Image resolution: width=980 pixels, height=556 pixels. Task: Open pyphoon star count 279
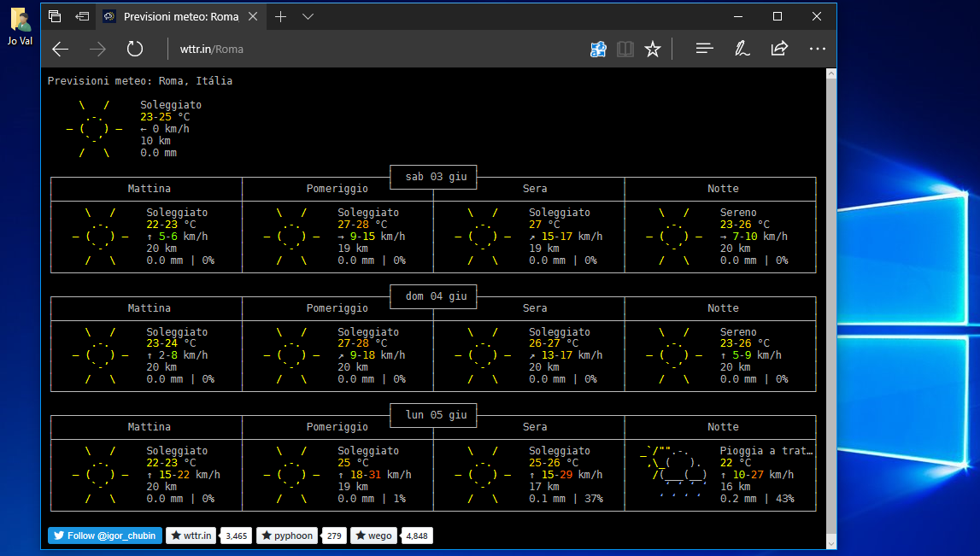pos(334,536)
